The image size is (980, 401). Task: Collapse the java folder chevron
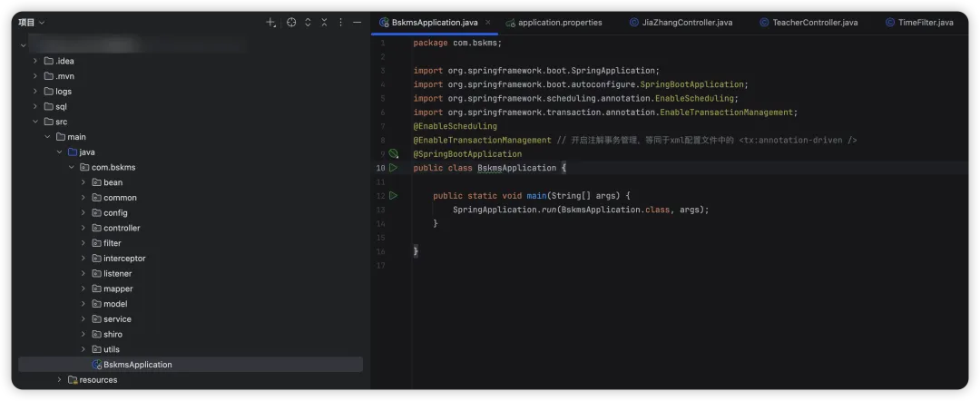click(59, 152)
